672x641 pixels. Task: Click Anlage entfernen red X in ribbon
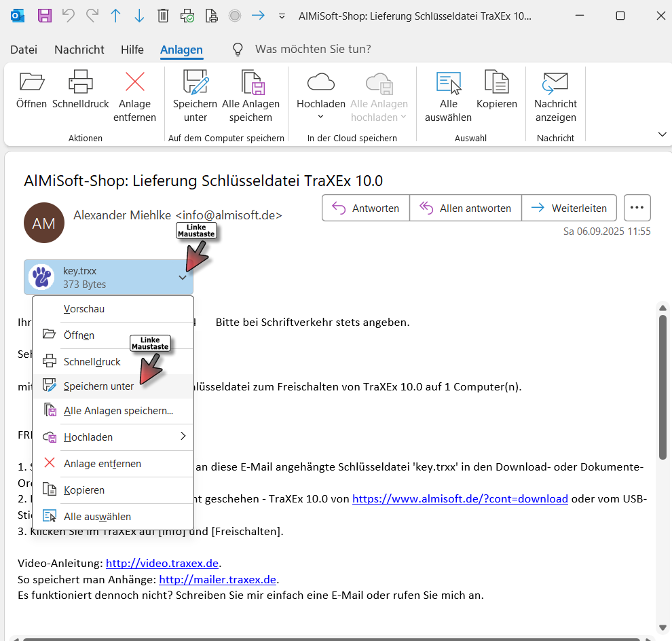pos(136,82)
